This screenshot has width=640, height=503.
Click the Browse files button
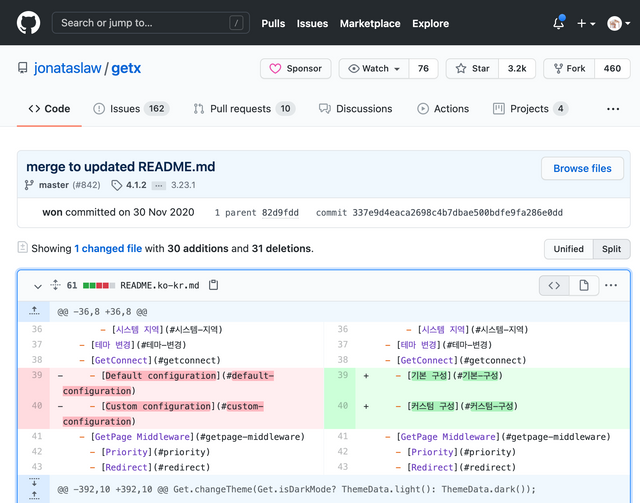pyautogui.click(x=582, y=168)
